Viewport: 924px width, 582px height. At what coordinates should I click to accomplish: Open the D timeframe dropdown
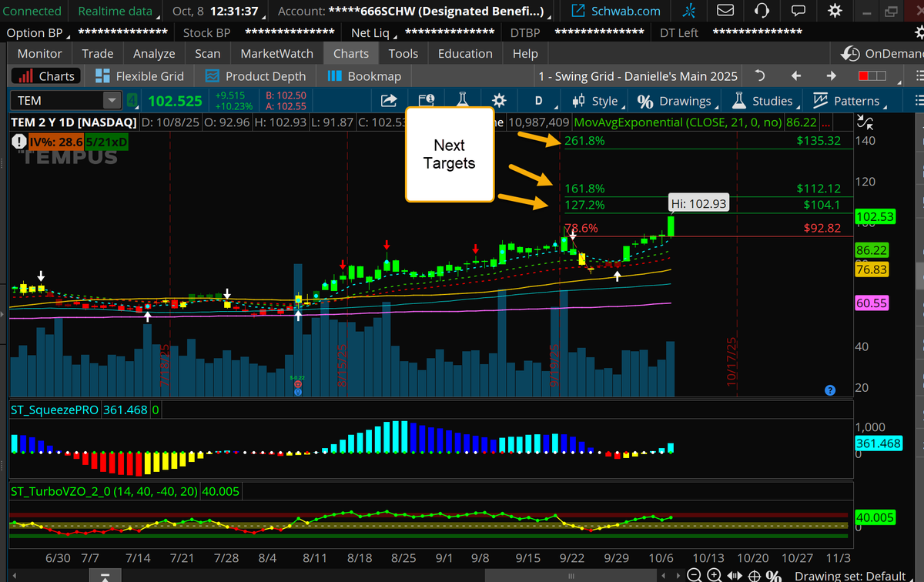[x=540, y=100]
